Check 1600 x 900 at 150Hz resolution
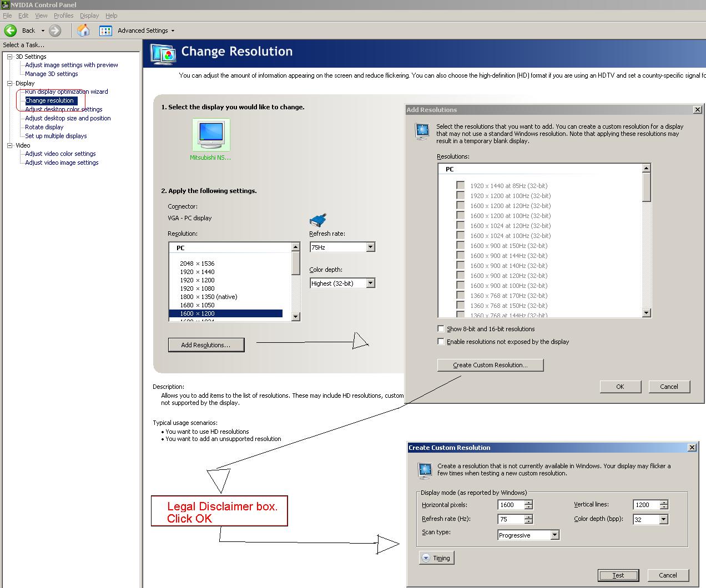This screenshot has height=588, width=706. [x=461, y=245]
